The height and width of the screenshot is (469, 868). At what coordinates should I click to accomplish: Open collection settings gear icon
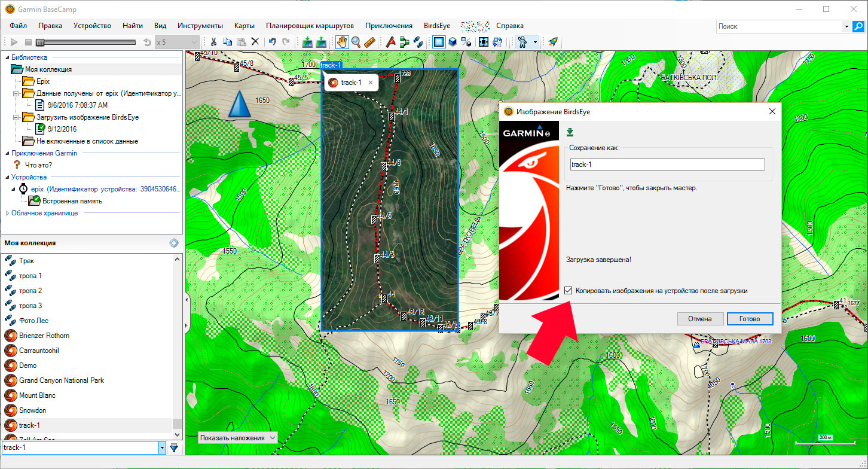(174, 243)
